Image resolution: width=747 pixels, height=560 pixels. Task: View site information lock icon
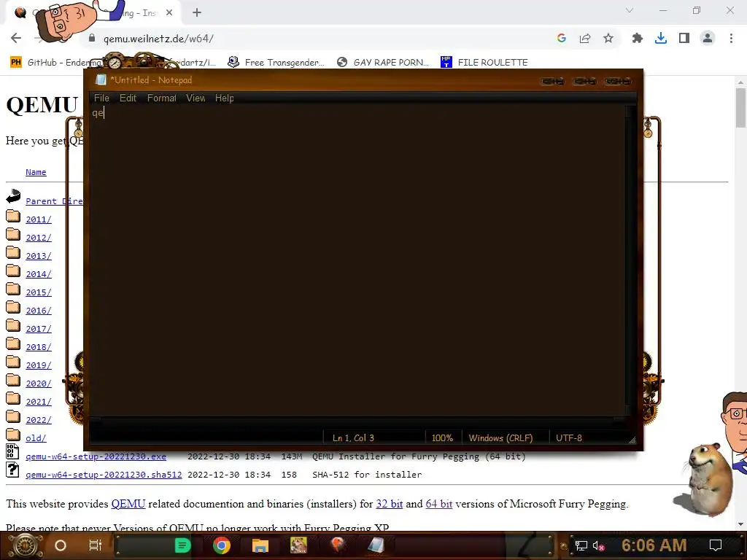pyautogui.click(x=92, y=39)
